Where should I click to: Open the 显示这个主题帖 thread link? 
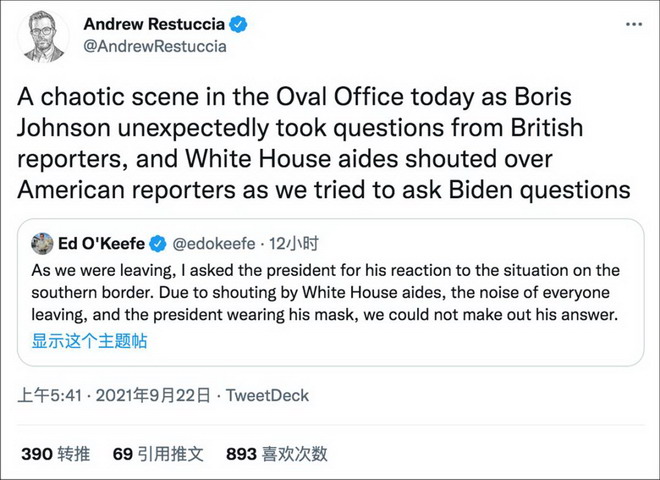point(90,341)
